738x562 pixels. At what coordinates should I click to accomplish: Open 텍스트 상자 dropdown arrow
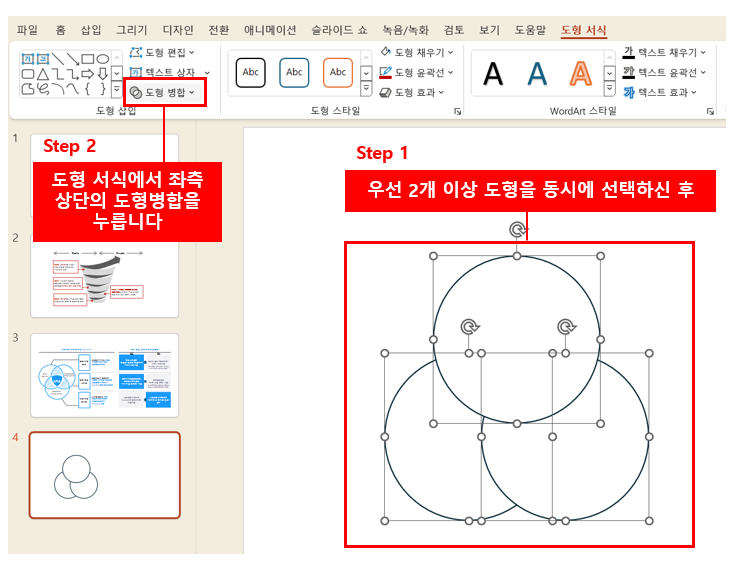207,72
